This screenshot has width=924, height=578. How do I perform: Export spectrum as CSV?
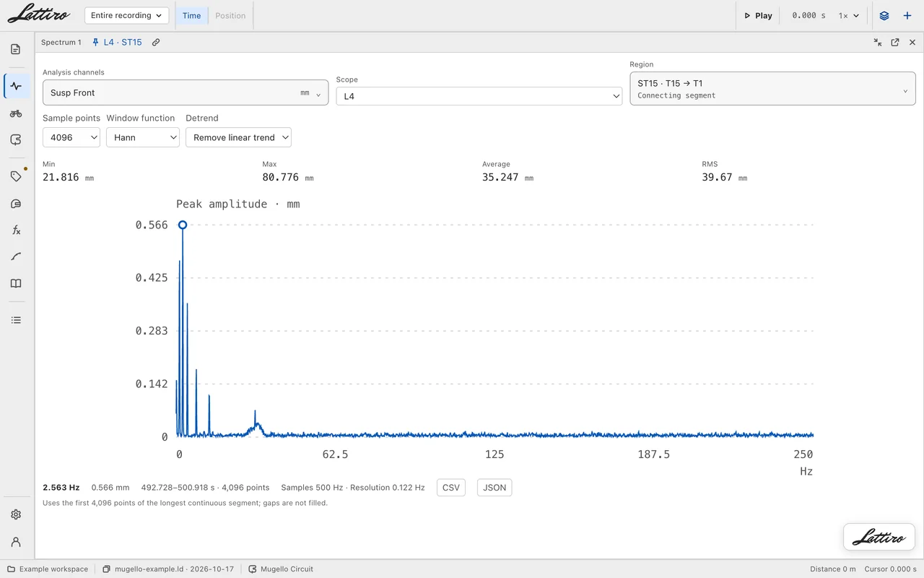click(451, 488)
